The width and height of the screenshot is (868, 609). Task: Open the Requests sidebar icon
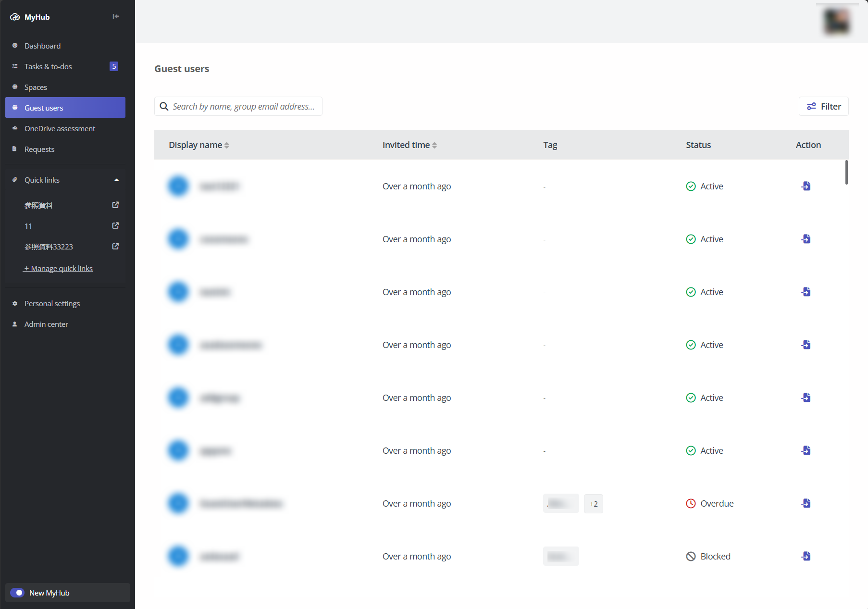pyautogui.click(x=15, y=149)
